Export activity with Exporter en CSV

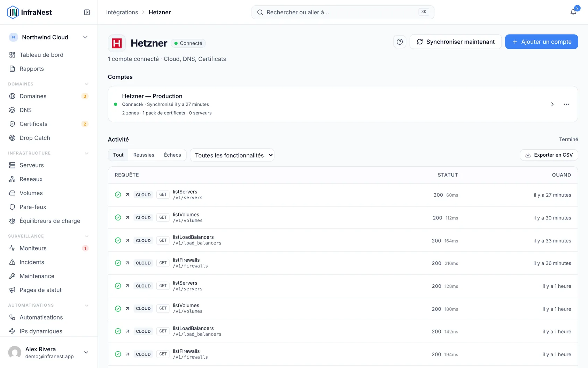tap(549, 155)
